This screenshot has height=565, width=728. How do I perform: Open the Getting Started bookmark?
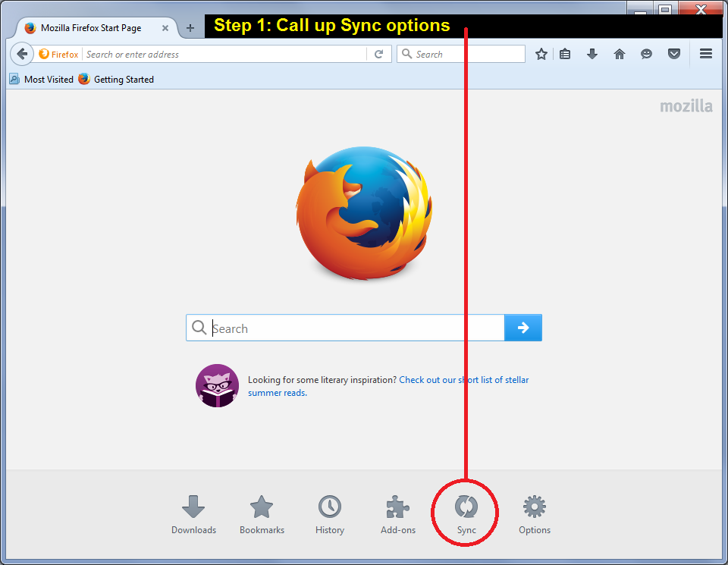click(116, 80)
